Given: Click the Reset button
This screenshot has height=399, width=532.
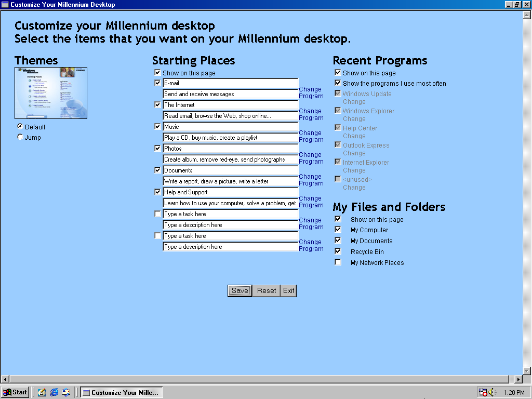Looking at the screenshot, I should (x=267, y=291).
